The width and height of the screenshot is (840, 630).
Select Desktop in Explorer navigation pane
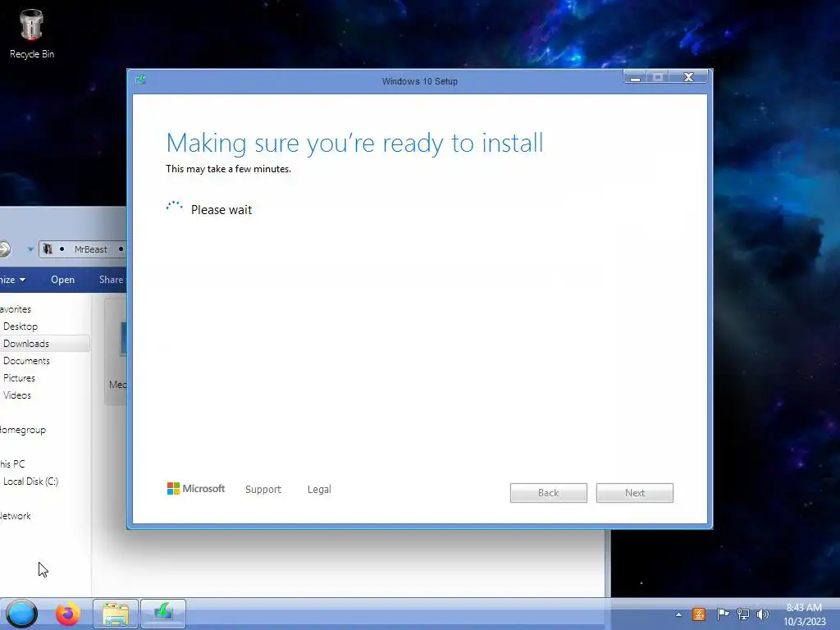(x=21, y=326)
